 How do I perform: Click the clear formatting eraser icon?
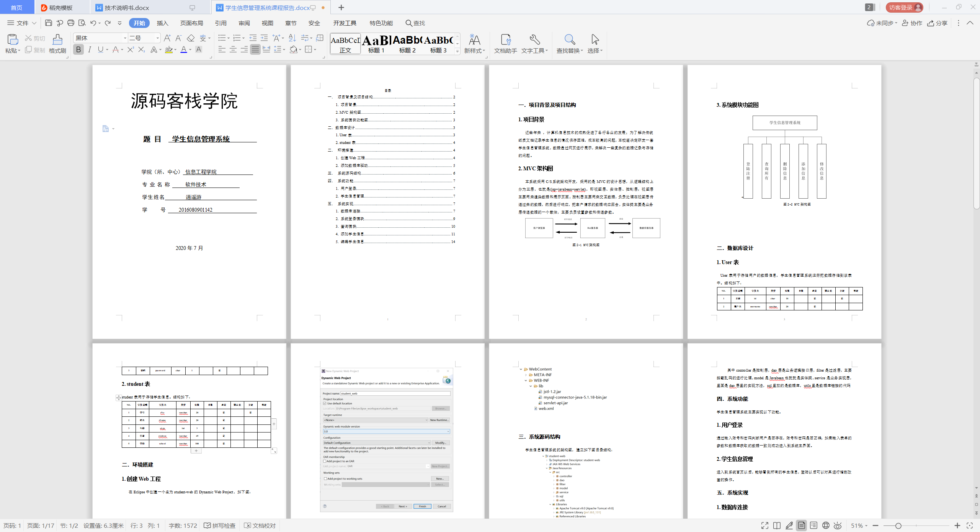191,38
